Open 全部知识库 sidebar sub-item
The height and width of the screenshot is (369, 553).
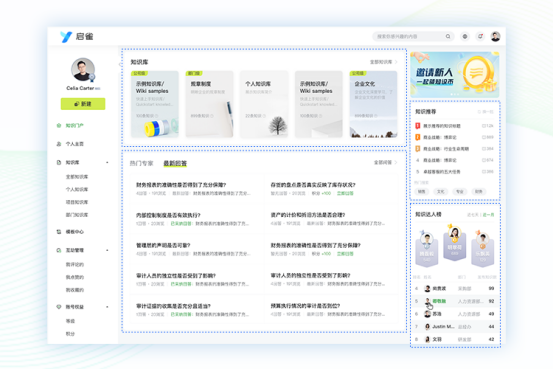point(77,176)
